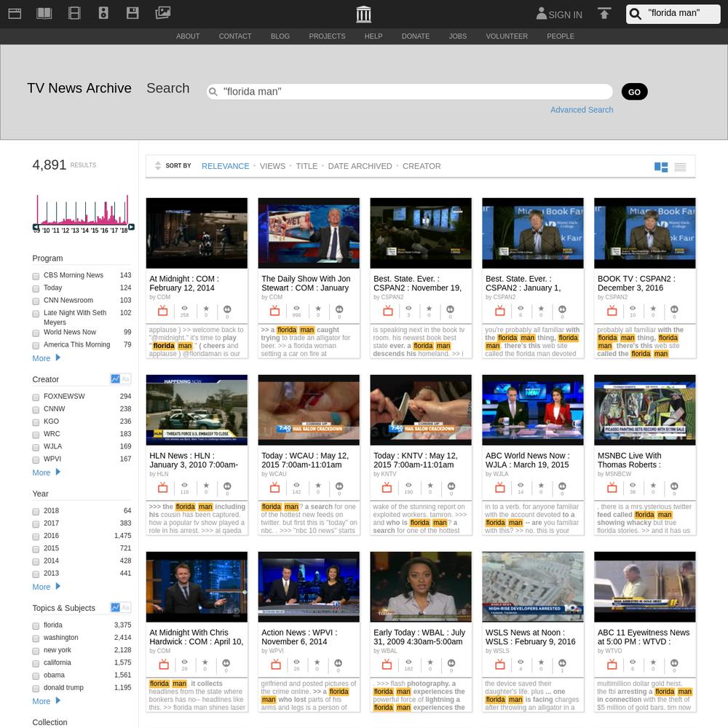Click Topics & Subjects chart view icon
This screenshot has width=728, height=728.
(x=116, y=607)
